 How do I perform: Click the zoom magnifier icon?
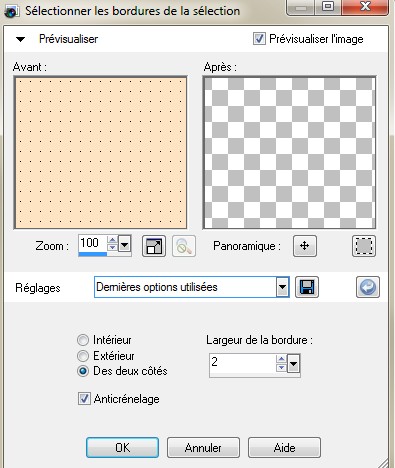184,246
